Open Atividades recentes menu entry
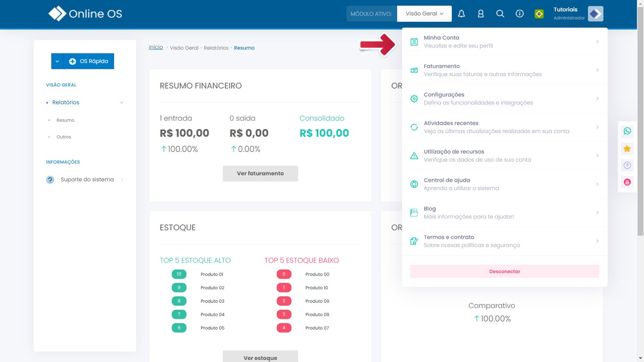This screenshot has height=362, width=644. point(505,127)
